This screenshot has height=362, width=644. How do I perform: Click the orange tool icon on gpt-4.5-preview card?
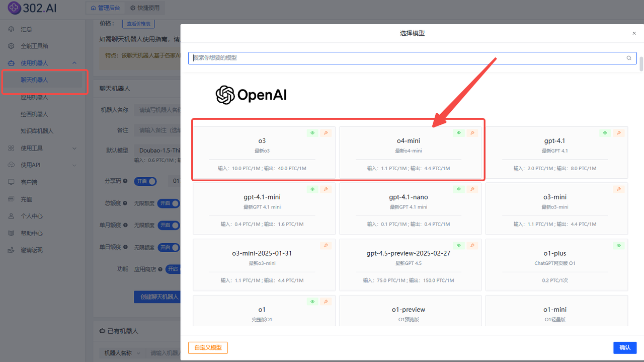(x=472, y=246)
